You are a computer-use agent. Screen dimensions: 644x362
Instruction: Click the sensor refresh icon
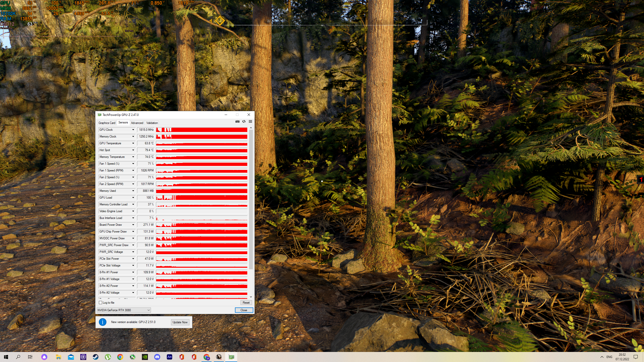tap(244, 121)
